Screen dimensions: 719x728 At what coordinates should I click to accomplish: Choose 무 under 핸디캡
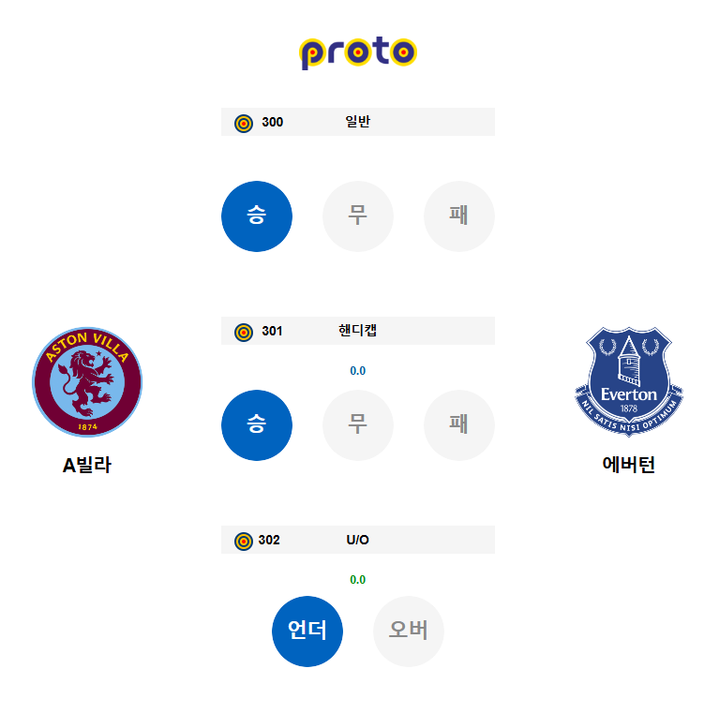358,425
